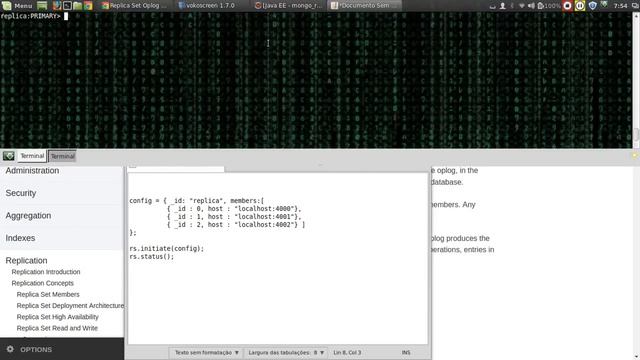Open the battery 100% indicator
Screen dimensions: 640x360
click(549, 6)
